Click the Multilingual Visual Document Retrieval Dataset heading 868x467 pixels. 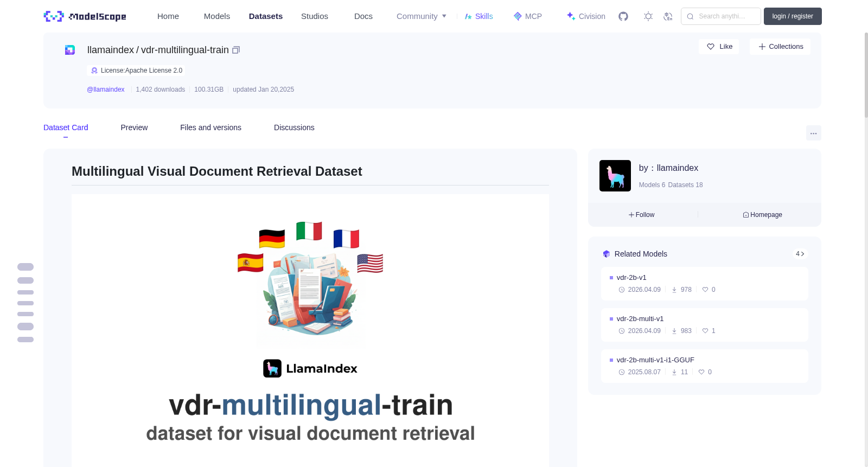click(x=217, y=171)
